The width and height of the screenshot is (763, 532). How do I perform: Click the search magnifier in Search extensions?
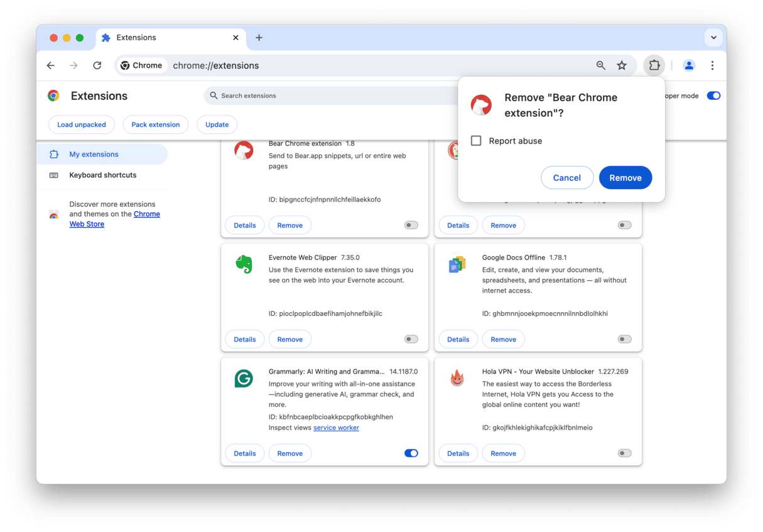(214, 95)
